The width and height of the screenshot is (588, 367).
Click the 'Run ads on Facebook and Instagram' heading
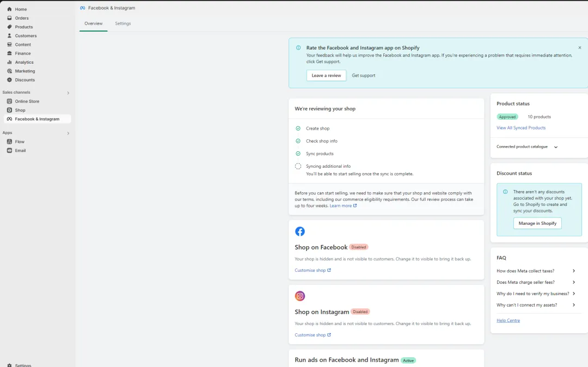[x=346, y=360]
